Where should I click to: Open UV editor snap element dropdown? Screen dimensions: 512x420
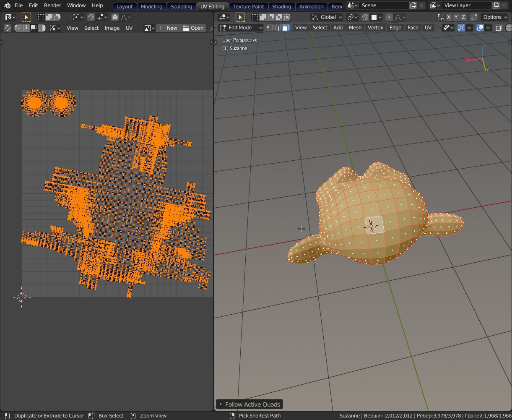(x=102, y=17)
